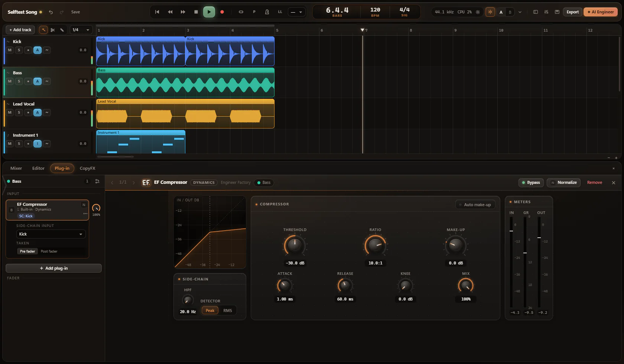Image resolution: width=624 pixels, height=364 pixels.
Task: Select Post fader side-chain tap
Action: (x=49, y=251)
